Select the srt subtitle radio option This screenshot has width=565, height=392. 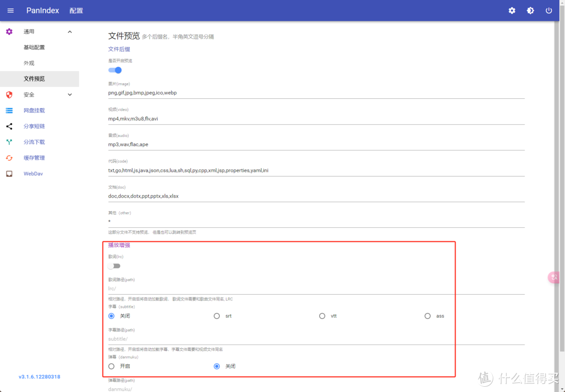coord(217,316)
